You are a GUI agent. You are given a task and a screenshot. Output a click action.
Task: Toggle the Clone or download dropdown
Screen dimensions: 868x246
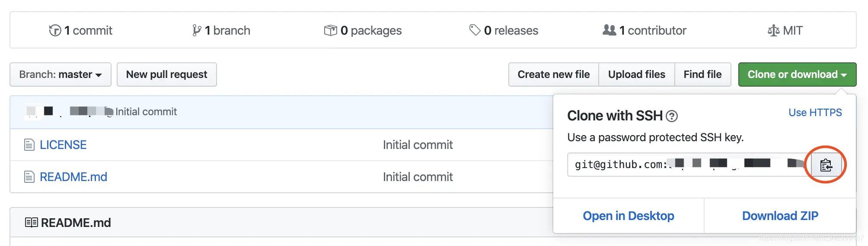[x=797, y=74]
